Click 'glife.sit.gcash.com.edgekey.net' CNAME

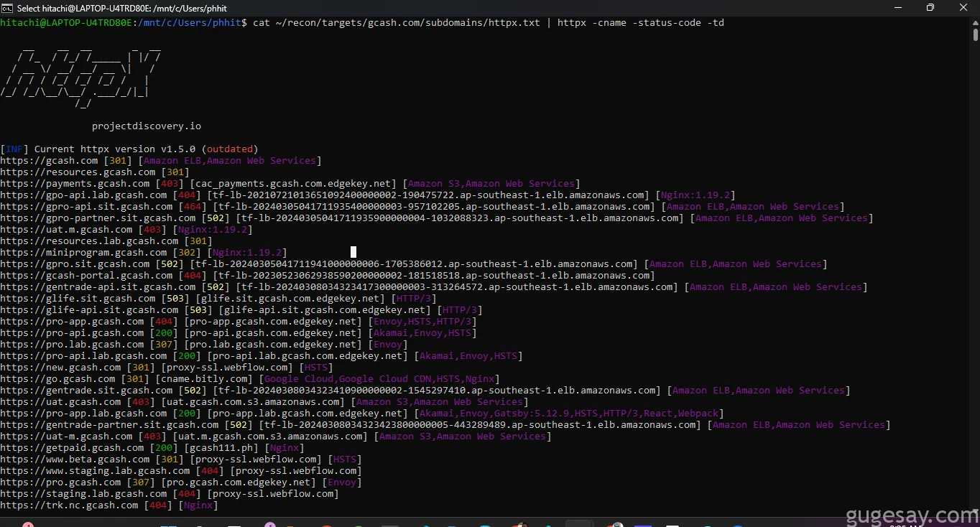coord(290,298)
